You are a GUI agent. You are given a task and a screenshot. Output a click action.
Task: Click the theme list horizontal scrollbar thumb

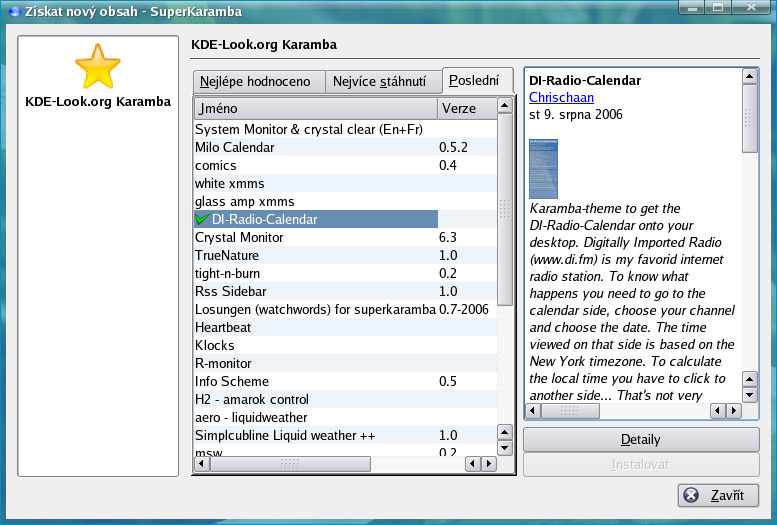(290, 464)
